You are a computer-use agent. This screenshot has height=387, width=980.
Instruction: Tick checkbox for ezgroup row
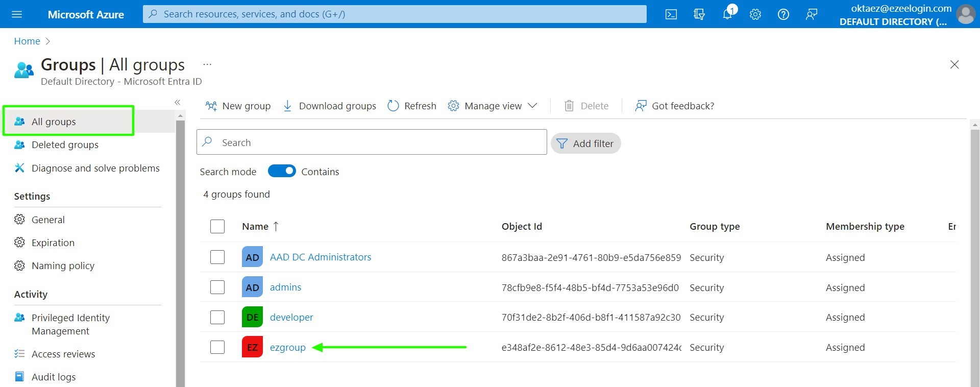point(217,347)
